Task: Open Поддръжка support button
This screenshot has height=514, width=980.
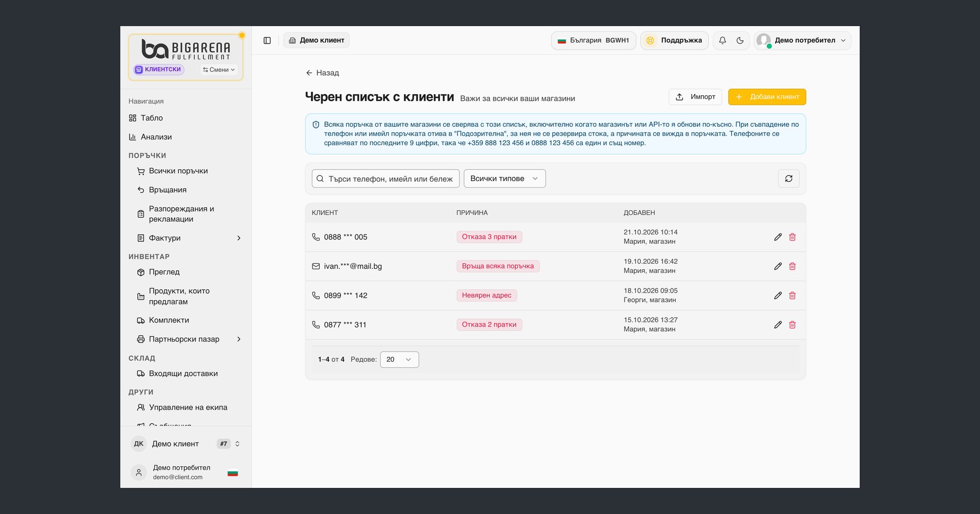Action: 675,40
